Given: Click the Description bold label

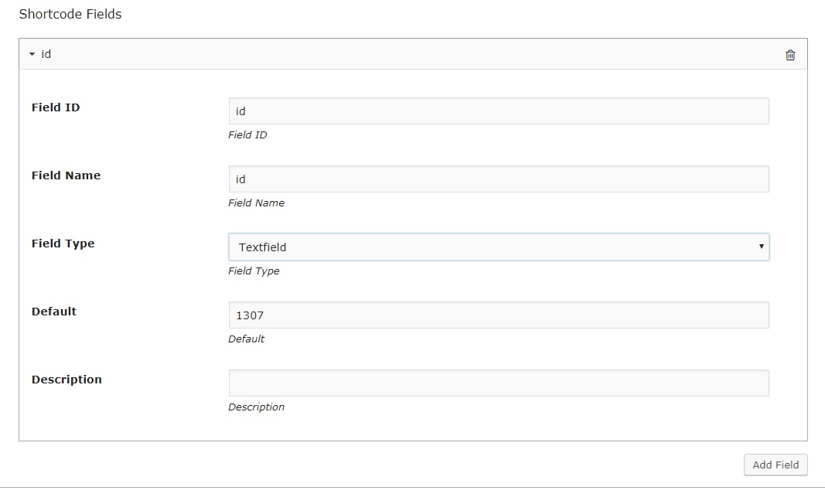Looking at the screenshot, I should pos(66,380).
